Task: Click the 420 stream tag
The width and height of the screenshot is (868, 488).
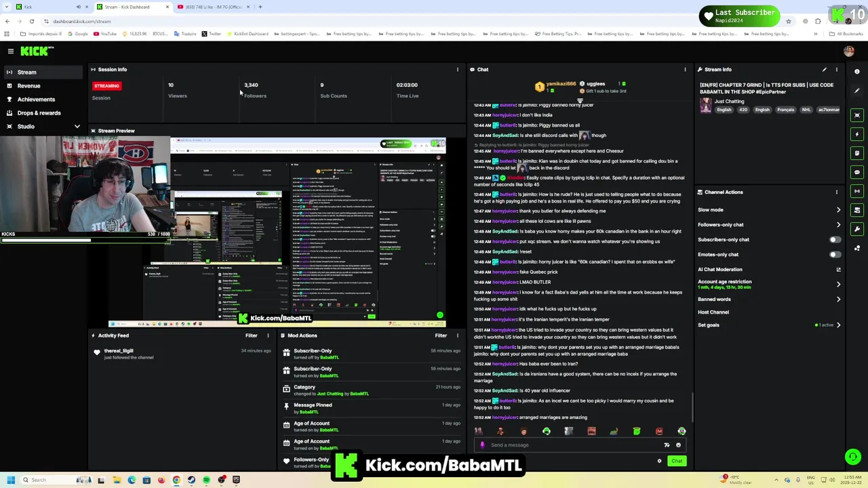Action: point(743,110)
